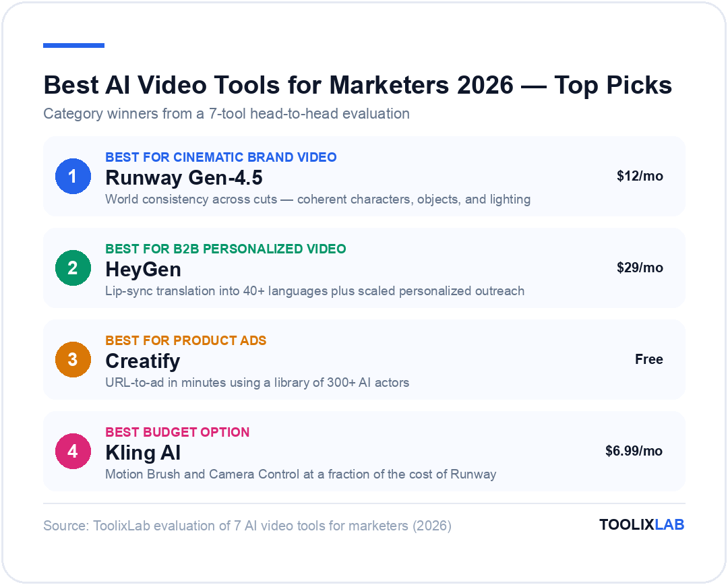Click the TOOLIXLAB logo
The image size is (728, 585).
tap(642, 524)
